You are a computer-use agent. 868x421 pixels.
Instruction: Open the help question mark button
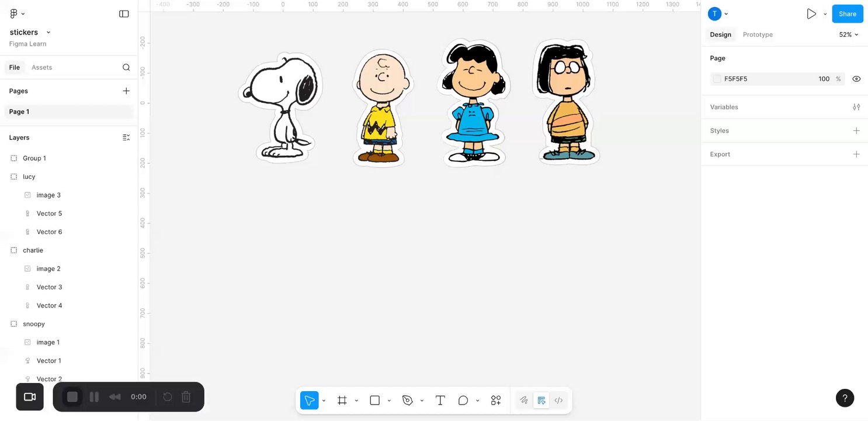click(845, 398)
